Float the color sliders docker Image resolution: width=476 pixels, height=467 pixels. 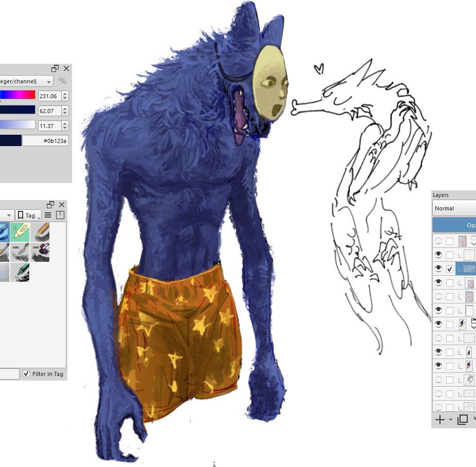pos(55,68)
